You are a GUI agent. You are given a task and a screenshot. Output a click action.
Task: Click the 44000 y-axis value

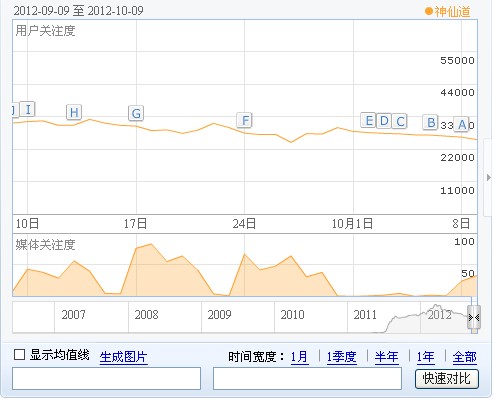(457, 92)
